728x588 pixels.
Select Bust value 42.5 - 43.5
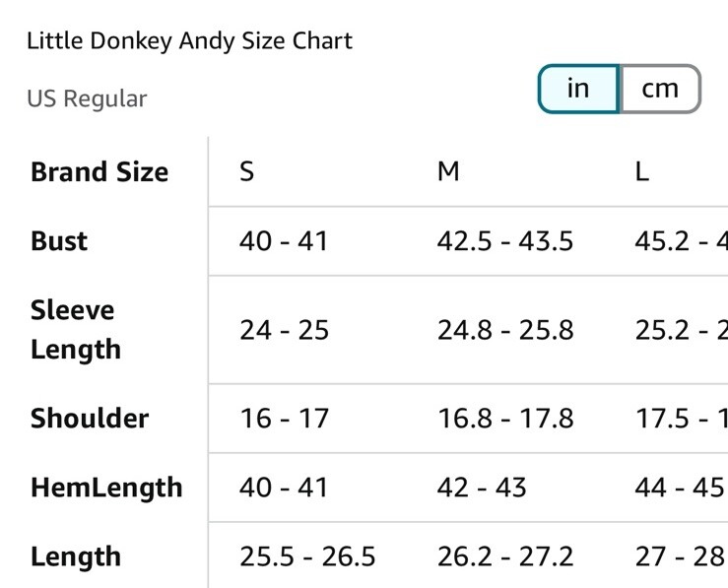(505, 241)
